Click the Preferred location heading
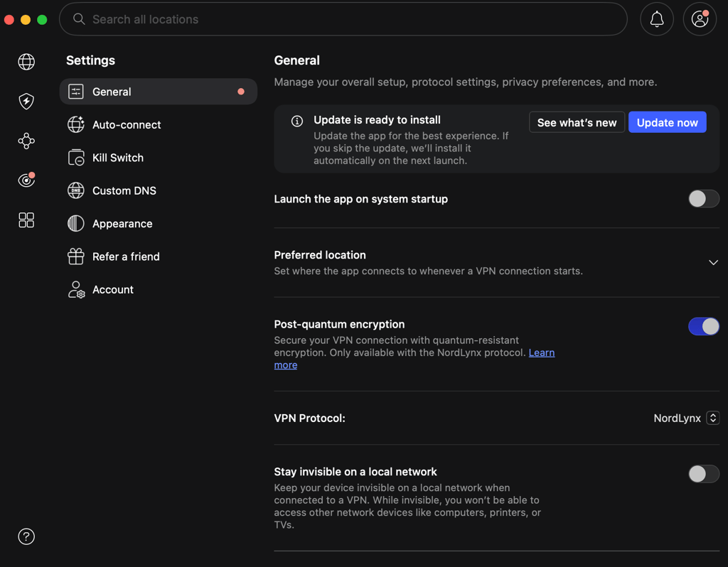Viewport: 728px width, 567px height. pos(320,255)
